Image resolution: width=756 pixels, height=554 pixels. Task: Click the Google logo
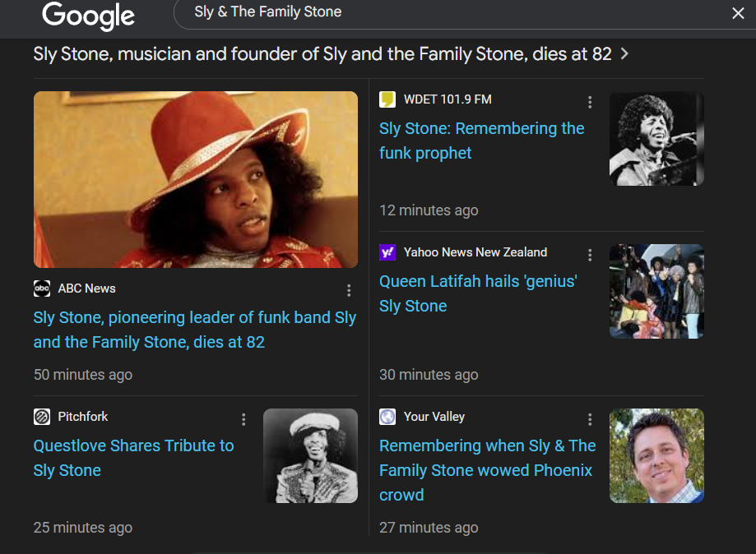(x=88, y=16)
